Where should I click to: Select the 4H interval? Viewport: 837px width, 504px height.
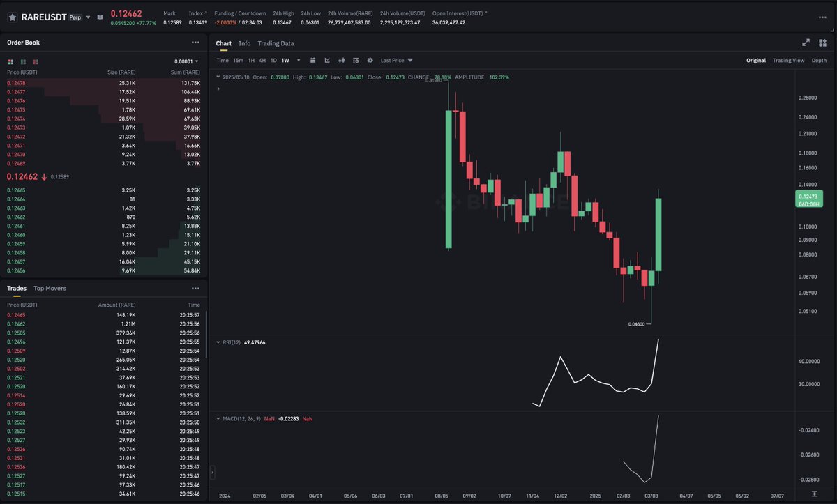click(262, 61)
